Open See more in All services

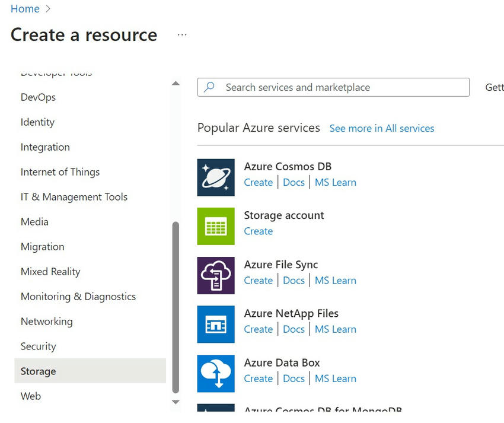click(x=382, y=128)
